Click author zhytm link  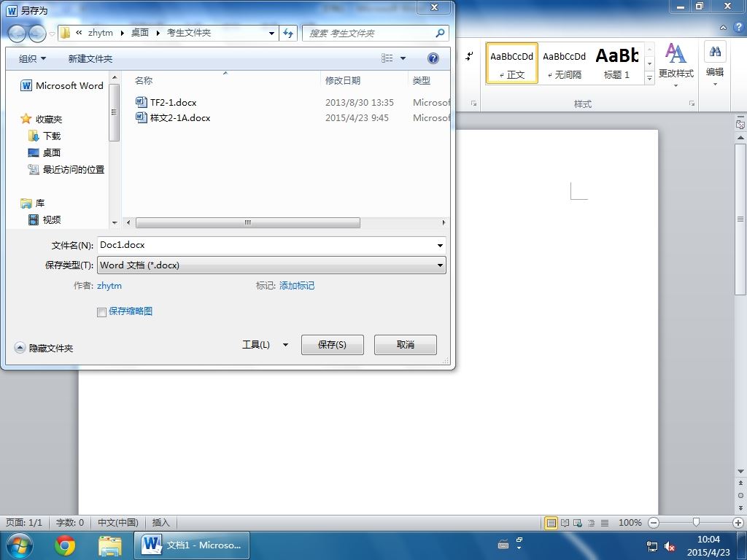click(x=109, y=286)
